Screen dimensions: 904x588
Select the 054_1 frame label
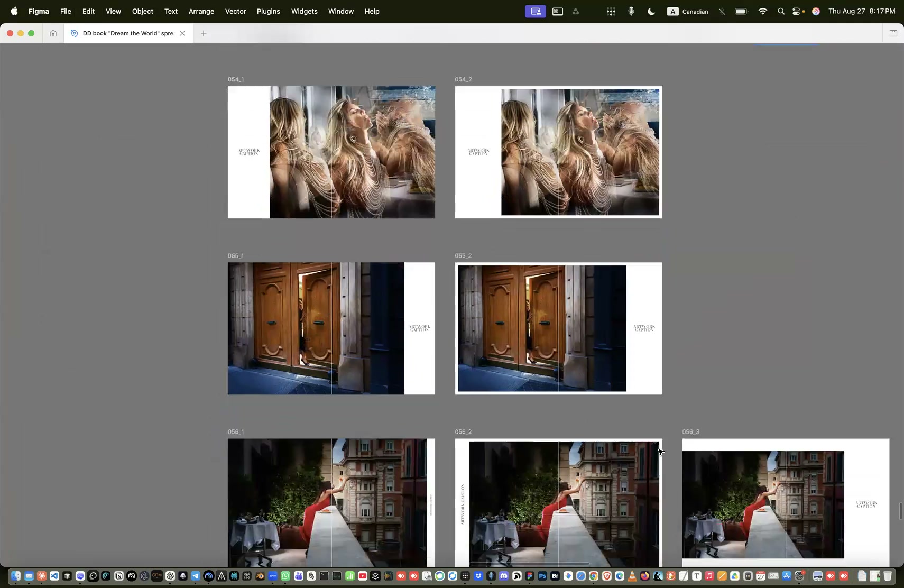[236, 79]
